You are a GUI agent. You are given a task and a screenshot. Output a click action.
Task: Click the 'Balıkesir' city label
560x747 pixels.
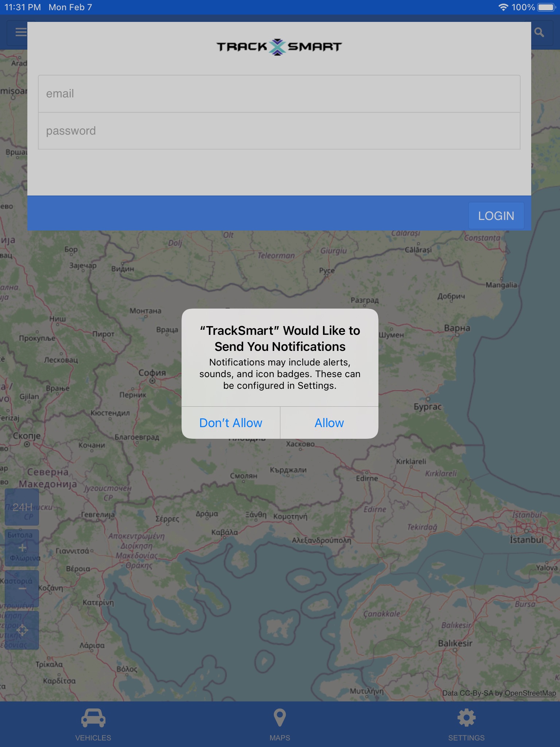coord(455,643)
